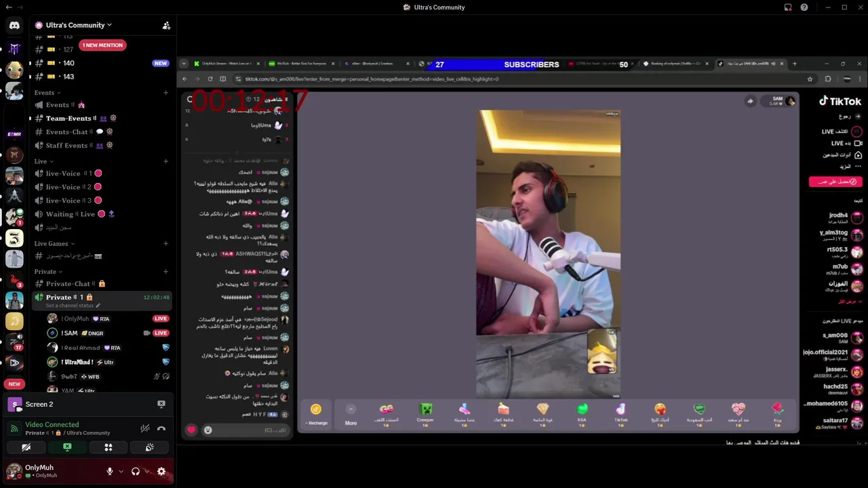Expand More gifts in TikTok gift bar
Image resolution: width=868 pixels, height=488 pixels.
tap(351, 413)
